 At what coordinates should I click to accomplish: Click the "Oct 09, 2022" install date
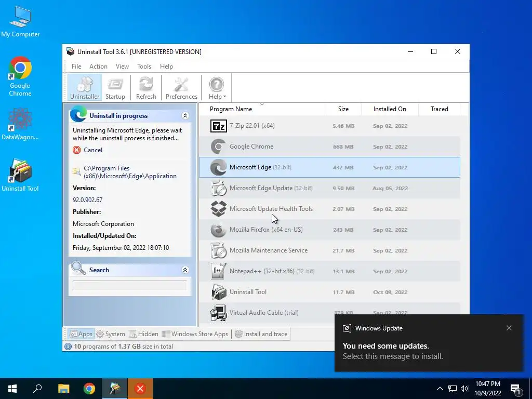pos(390,292)
